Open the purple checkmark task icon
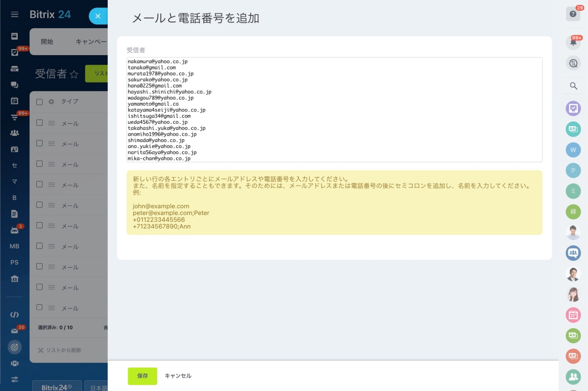 tap(573, 108)
